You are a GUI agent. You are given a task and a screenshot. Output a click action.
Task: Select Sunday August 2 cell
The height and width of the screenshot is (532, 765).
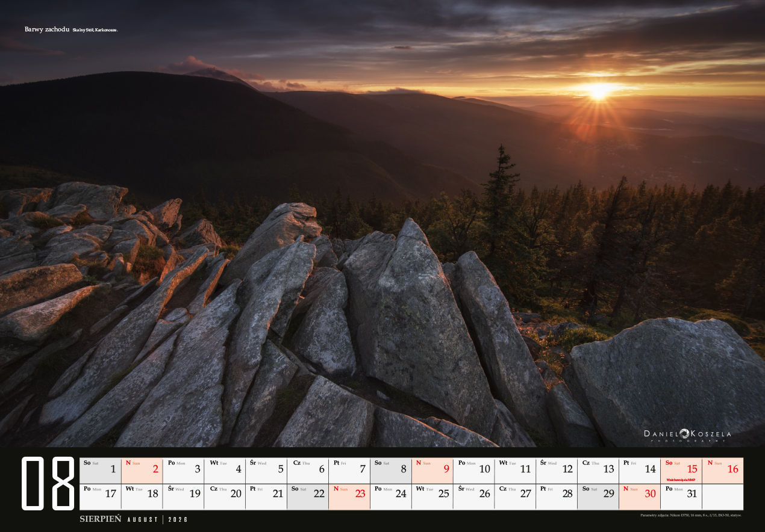(x=142, y=471)
